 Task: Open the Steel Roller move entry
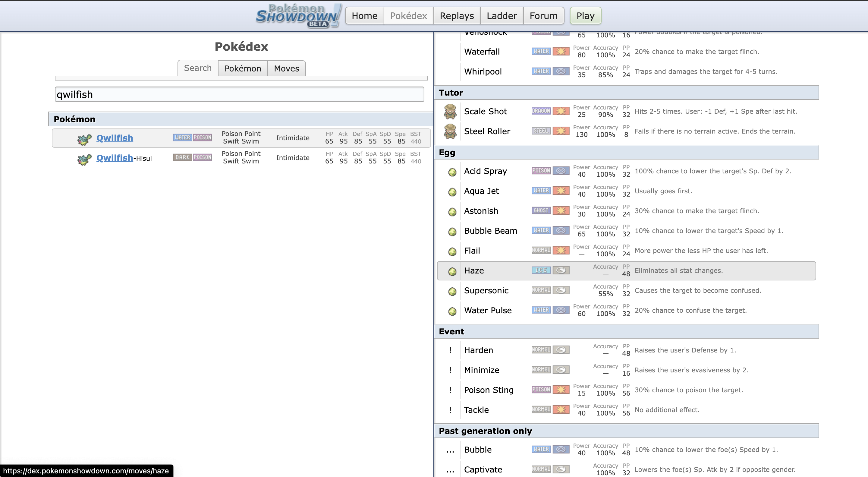[x=626, y=131]
